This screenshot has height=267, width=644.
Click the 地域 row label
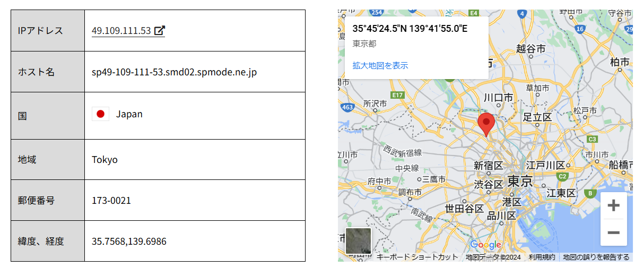point(27,160)
